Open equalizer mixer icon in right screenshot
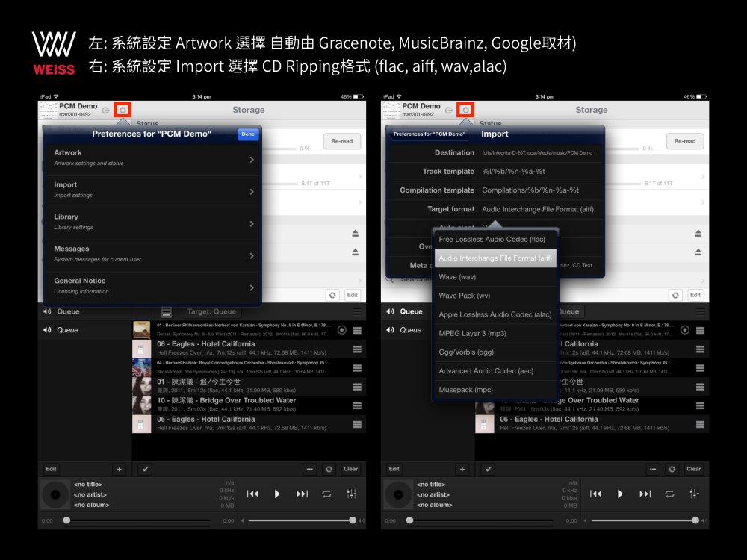747x560 pixels. 695,494
